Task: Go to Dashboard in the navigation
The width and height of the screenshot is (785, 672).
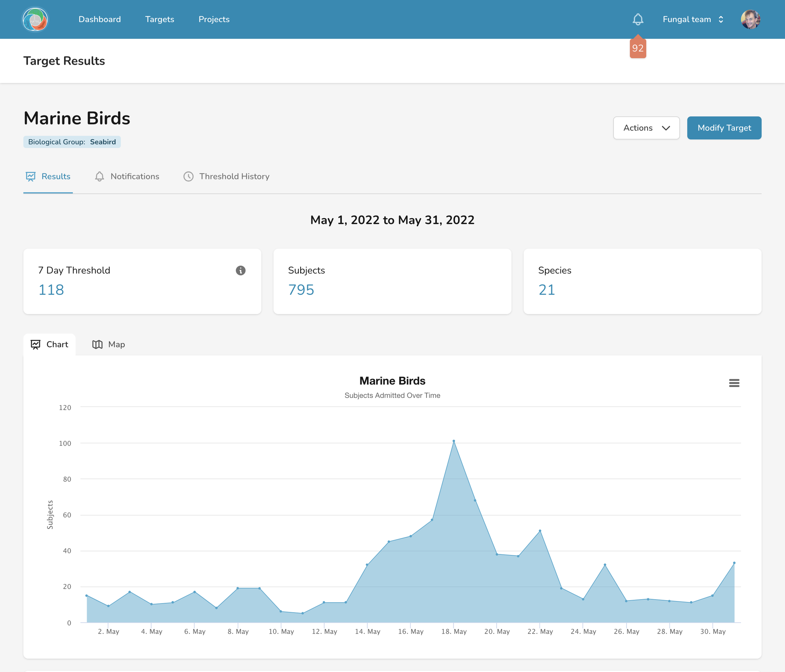Action: (100, 19)
